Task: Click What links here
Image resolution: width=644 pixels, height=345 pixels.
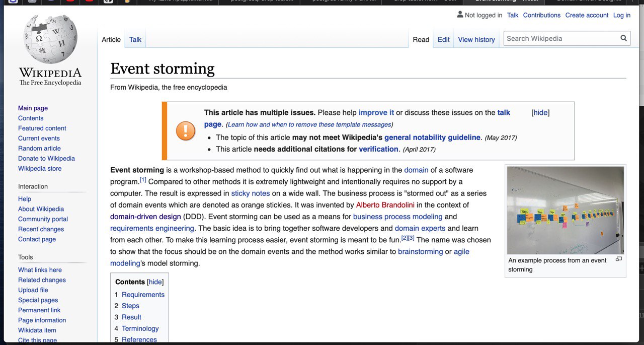Action: (x=40, y=270)
